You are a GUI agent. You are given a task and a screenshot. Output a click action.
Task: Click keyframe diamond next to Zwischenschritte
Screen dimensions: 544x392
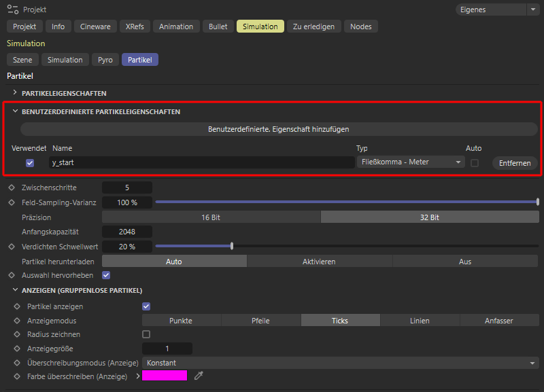click(11, 188)
